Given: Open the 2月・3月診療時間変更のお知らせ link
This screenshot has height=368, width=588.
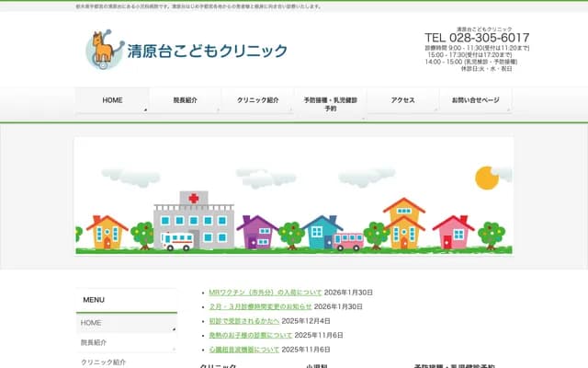Looking at the screenshot, I should coord(260,306).
